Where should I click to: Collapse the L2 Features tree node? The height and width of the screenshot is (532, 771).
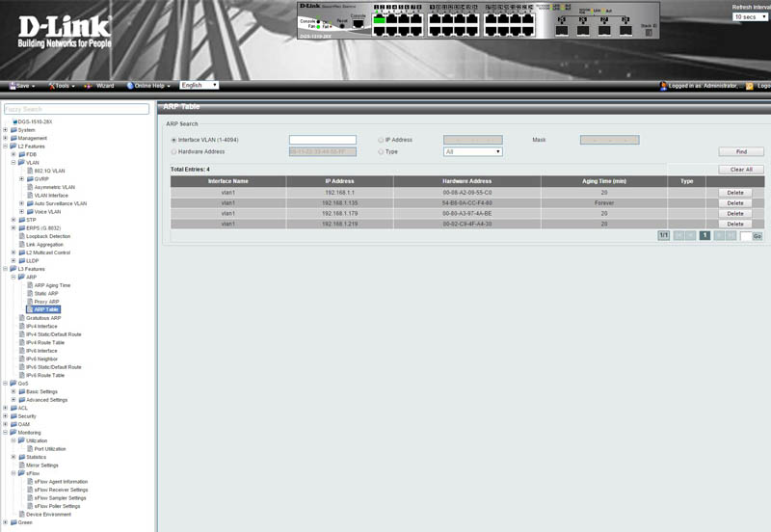tap(6, 146)
